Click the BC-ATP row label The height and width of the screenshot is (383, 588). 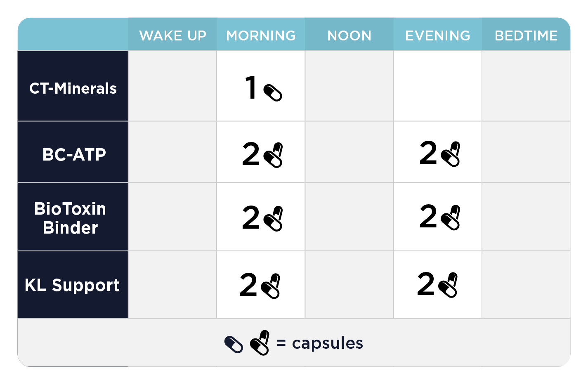tap(74, 155)
